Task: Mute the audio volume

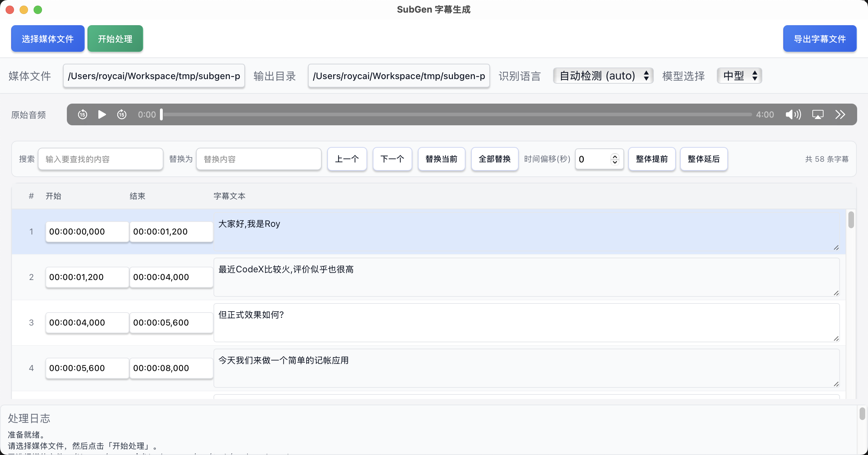Action: (793, 114)
